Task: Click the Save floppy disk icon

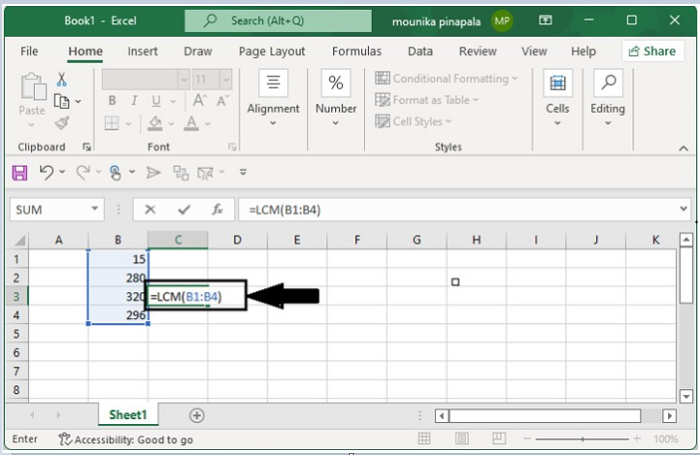Action: 20,173
